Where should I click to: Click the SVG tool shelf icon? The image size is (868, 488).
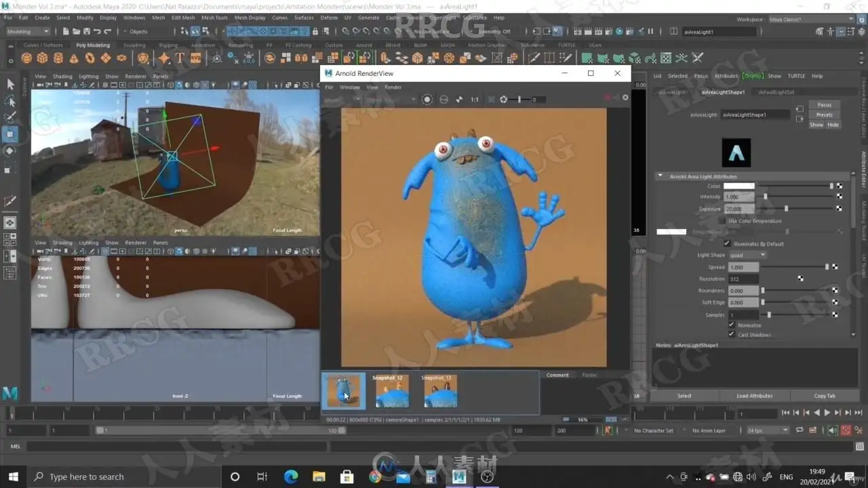point(195,58)
